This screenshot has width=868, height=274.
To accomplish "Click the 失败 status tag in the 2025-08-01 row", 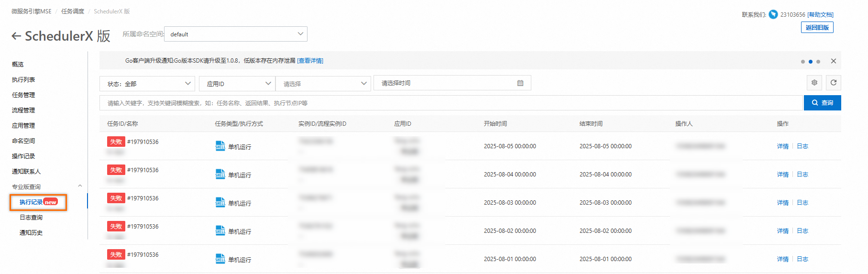I will pyautogui.click(x=116, y=254).
